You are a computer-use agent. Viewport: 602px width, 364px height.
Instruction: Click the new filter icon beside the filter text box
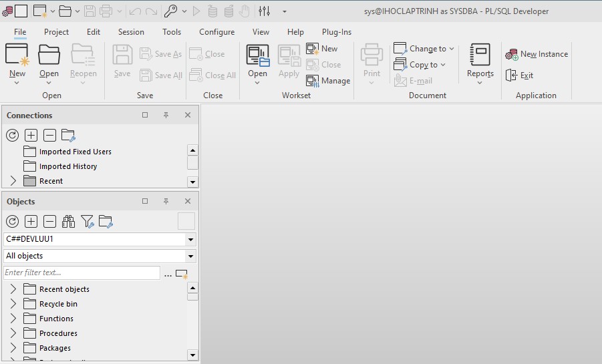[x=181, y=274]
